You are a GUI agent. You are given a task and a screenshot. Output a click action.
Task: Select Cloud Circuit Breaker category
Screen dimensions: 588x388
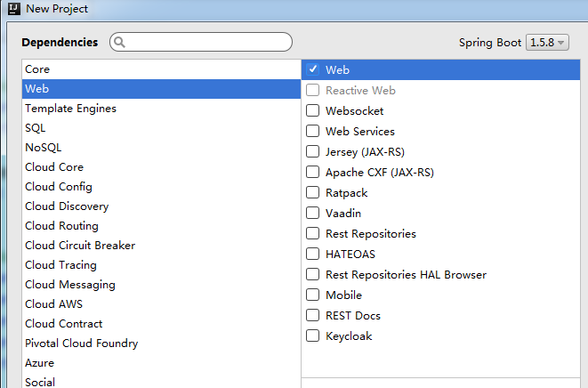161,246
